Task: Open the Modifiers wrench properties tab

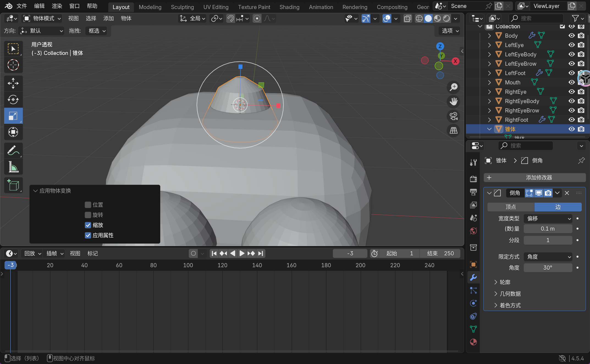Action: [473, 277]
